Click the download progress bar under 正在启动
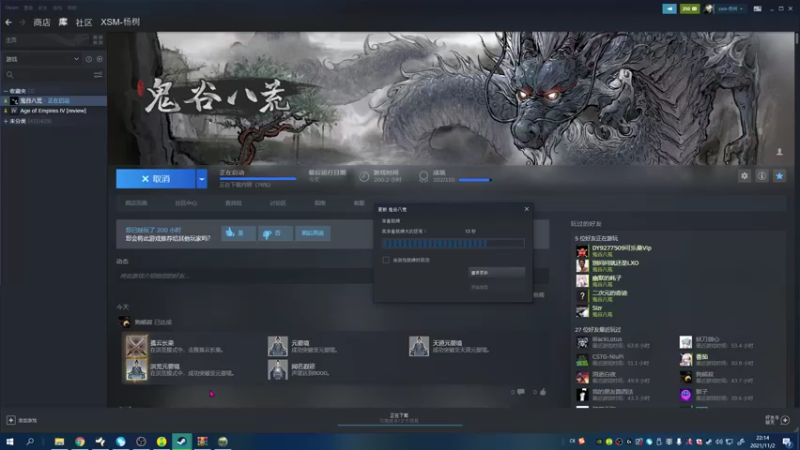 point(258,179)
